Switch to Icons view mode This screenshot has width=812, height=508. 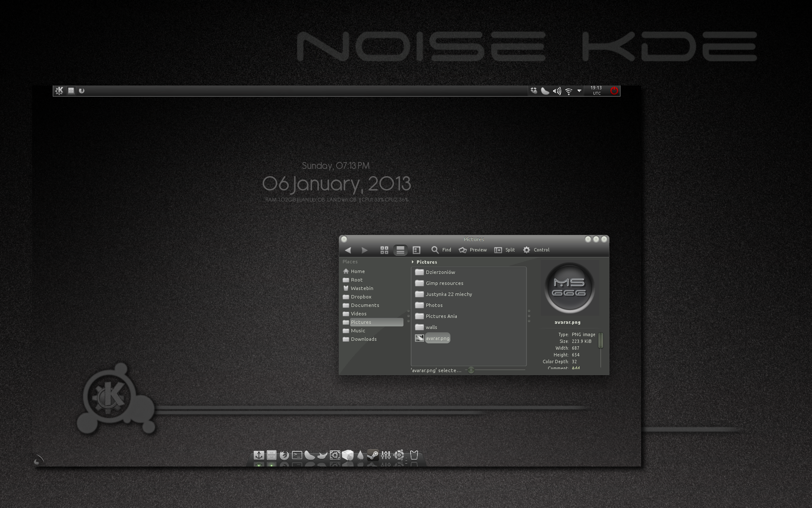[384, 250]
